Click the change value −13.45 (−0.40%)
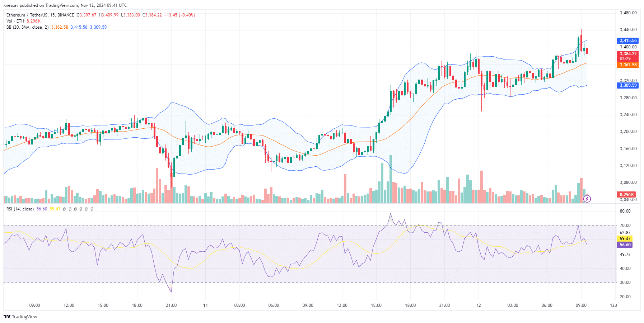Screen dimensions: 644x323 click(x=179, y=15)
